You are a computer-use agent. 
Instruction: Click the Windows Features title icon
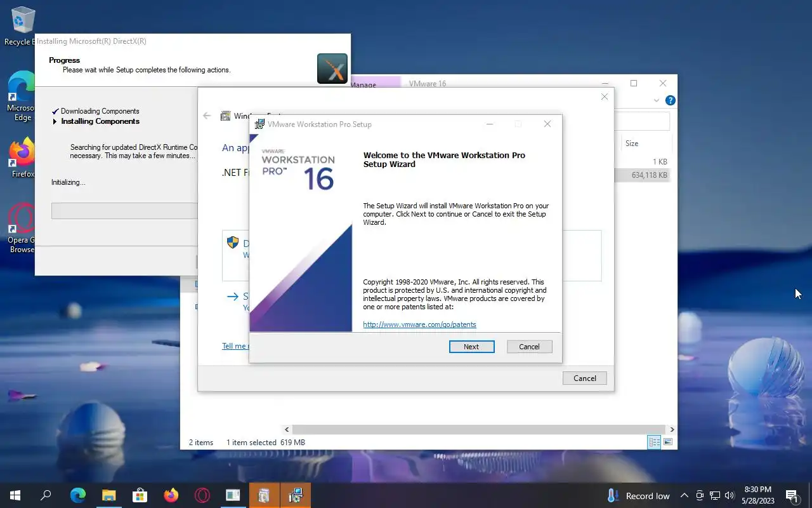(225, 116)
